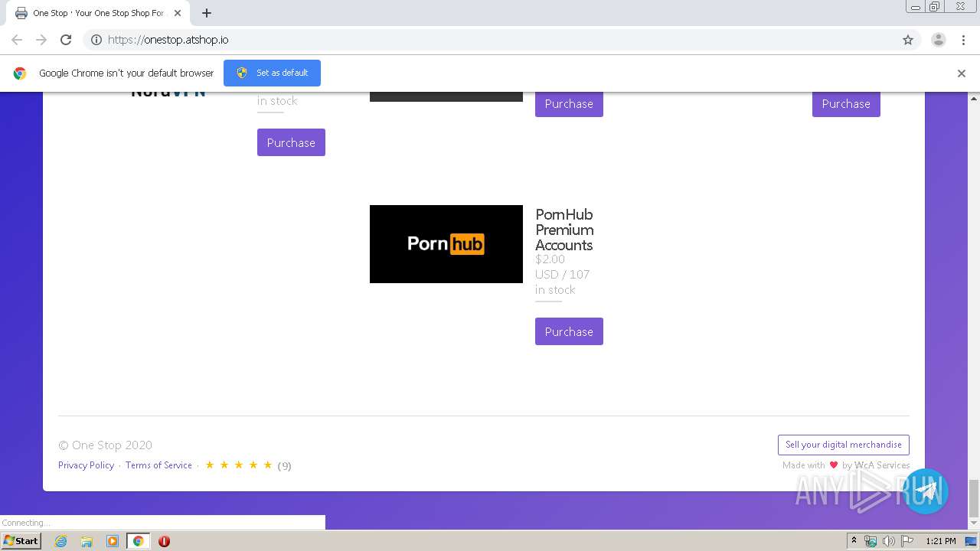This screenshot has height=551, width=980.
Task: Click the scrollbar down arrow
Action: point(974,523)
